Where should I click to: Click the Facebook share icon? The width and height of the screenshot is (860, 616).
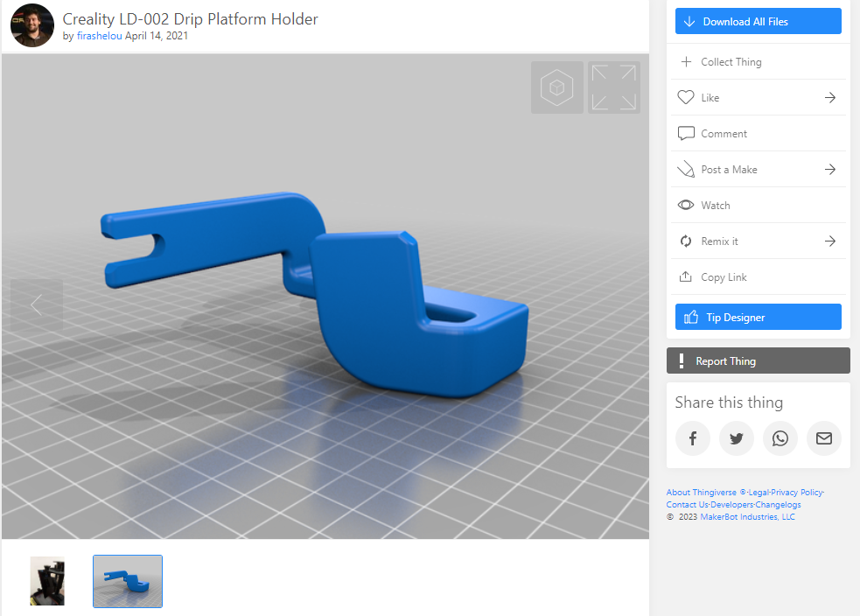click(x=692, y=438)
